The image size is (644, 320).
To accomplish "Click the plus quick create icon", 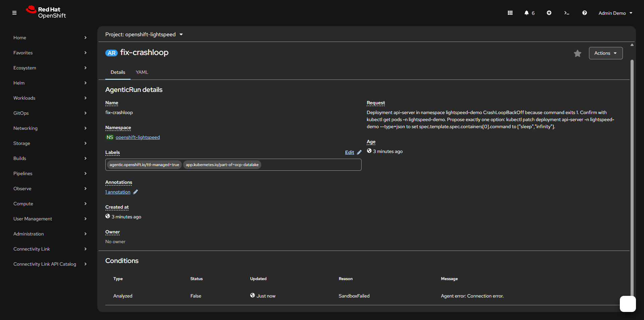I will [549, 13].
